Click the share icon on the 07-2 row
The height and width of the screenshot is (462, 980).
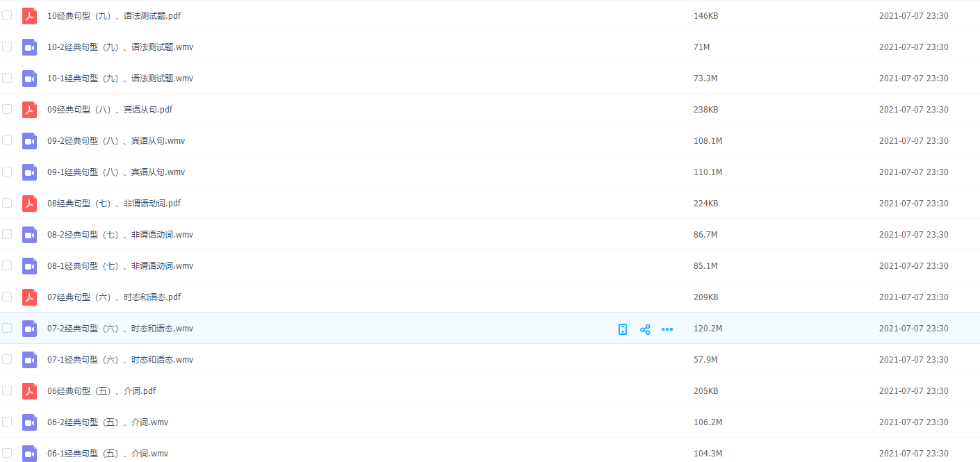coord(645,329)
